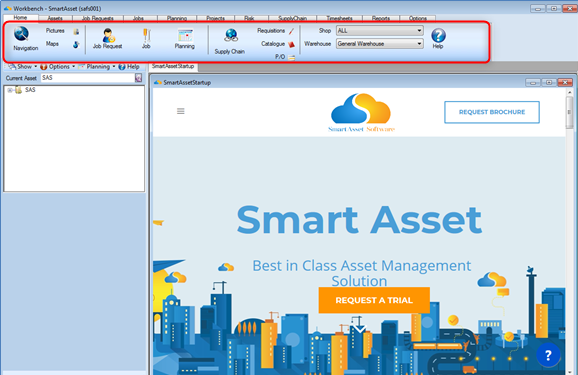Click the Supply Chain icon

click(x=231, y=36)
